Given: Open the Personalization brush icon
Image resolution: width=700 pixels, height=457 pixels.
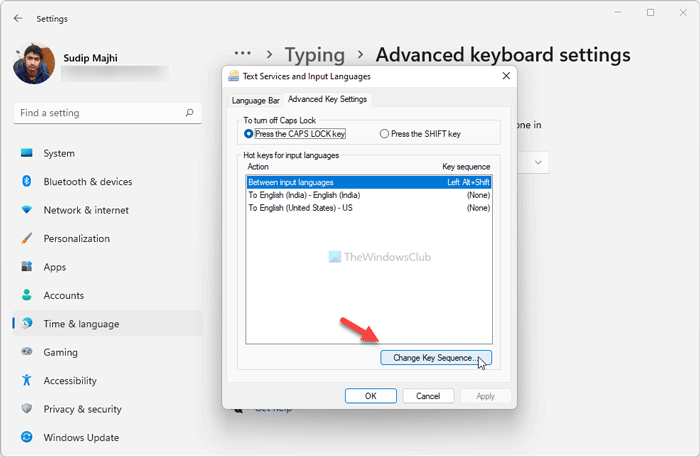Looking at the screenshot, I should pyautogui.click(x=26, y=239).
